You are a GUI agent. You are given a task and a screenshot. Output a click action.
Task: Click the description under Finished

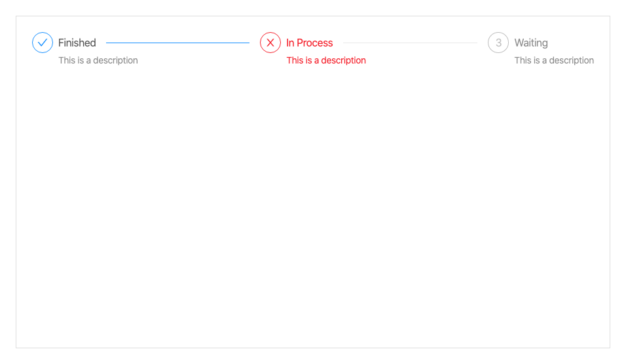[98, 60]
